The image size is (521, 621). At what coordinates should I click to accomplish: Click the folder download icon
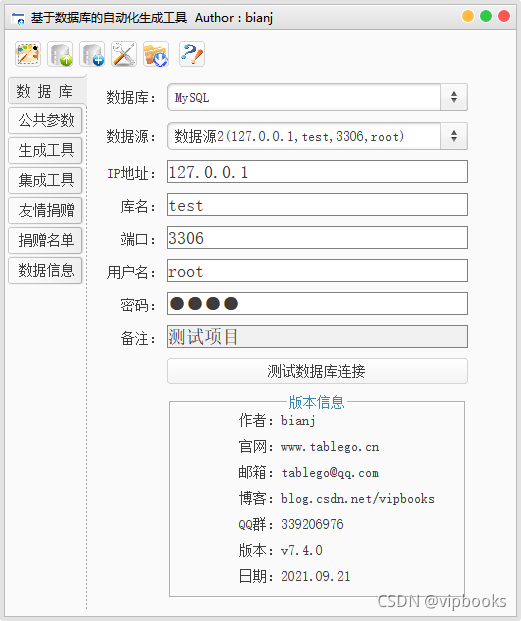coord(156,54)
